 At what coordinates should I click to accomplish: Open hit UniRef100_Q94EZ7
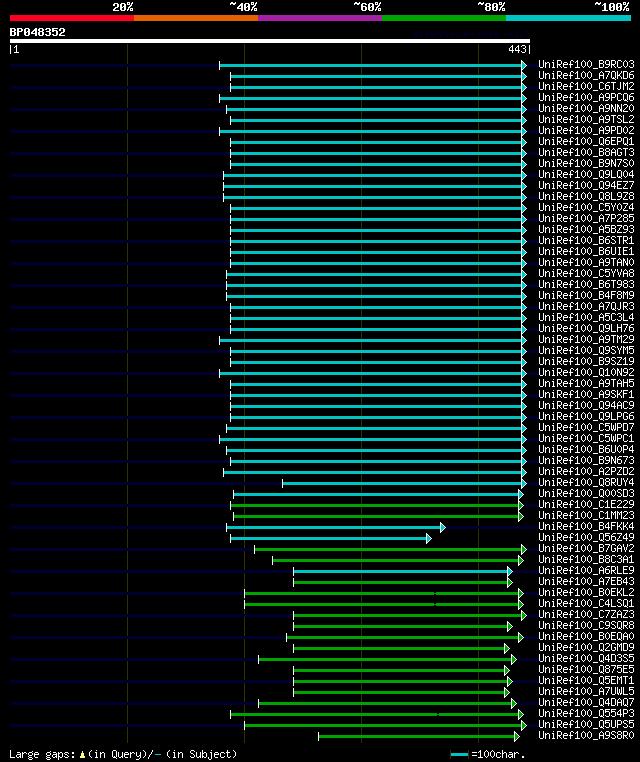(x=586, y=185)
